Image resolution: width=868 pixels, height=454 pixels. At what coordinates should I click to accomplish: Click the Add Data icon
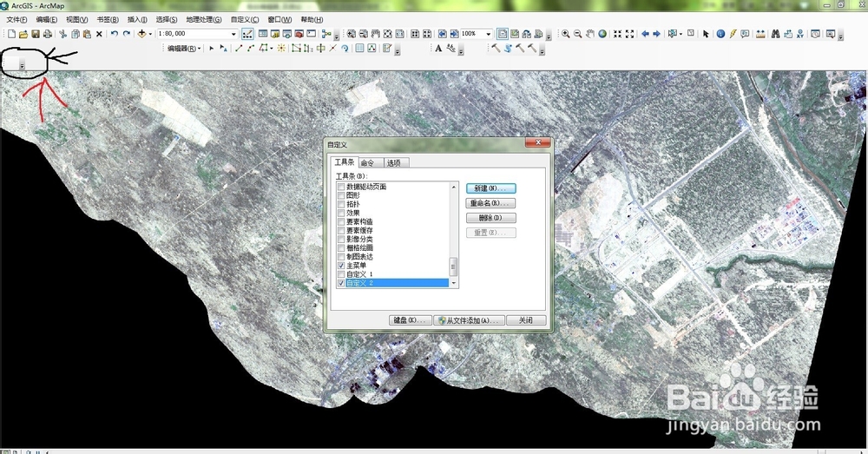coord(141,34)
